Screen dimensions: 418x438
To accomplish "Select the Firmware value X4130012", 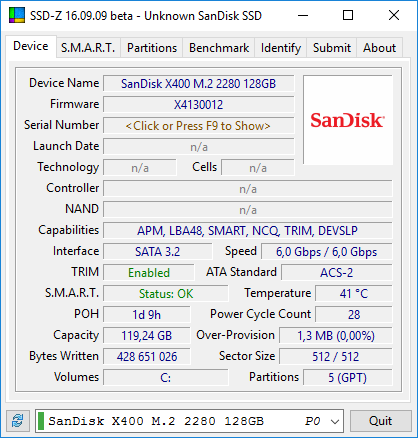I will (x=199, y=105).
